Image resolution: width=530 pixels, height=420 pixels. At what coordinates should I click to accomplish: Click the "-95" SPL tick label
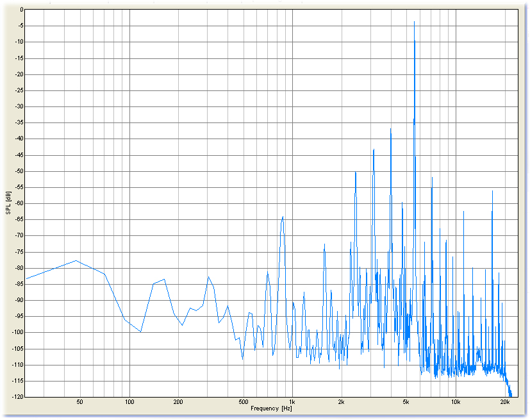coord(19,317)
